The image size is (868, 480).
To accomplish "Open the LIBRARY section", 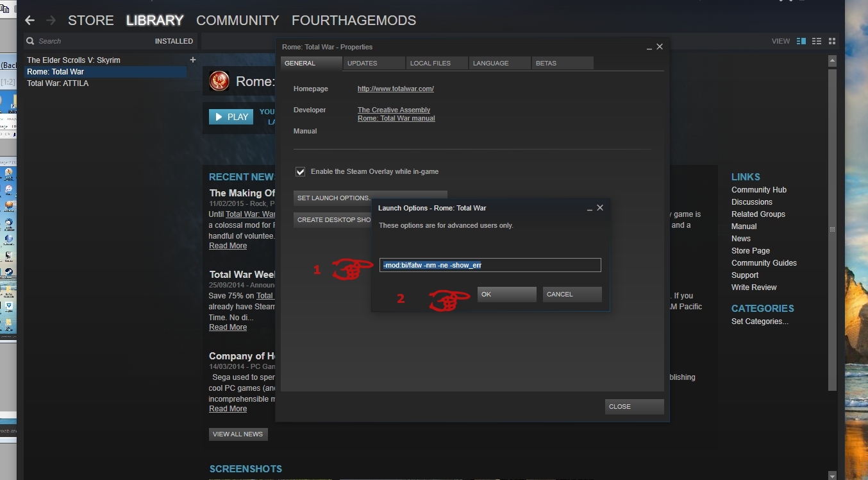I will click(x=155, y=21).
